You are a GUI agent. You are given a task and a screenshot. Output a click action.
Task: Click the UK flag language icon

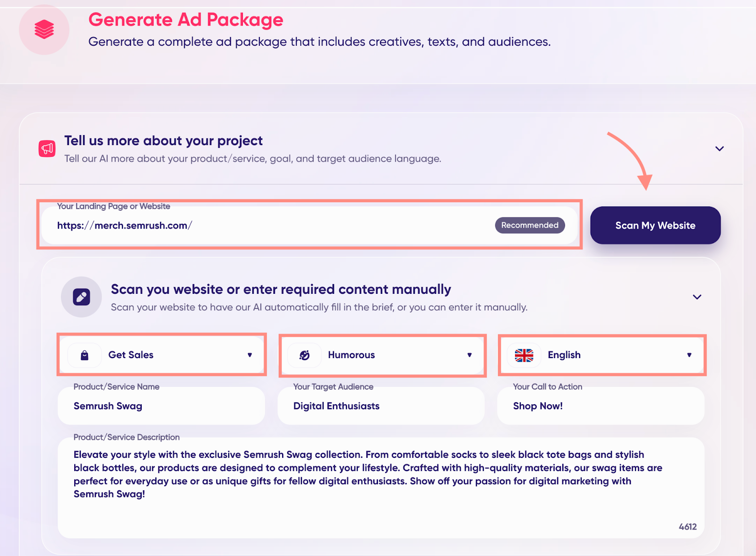click(x=524, y=355)
